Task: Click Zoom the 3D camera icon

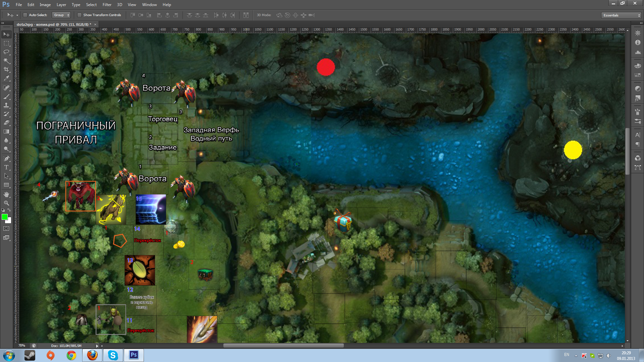Action: tap(312, 15)
